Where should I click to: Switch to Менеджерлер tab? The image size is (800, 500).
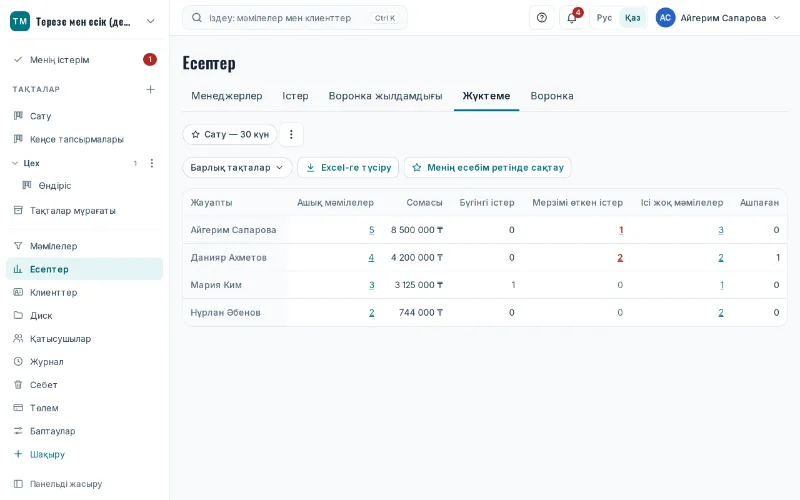pos(227,96)
